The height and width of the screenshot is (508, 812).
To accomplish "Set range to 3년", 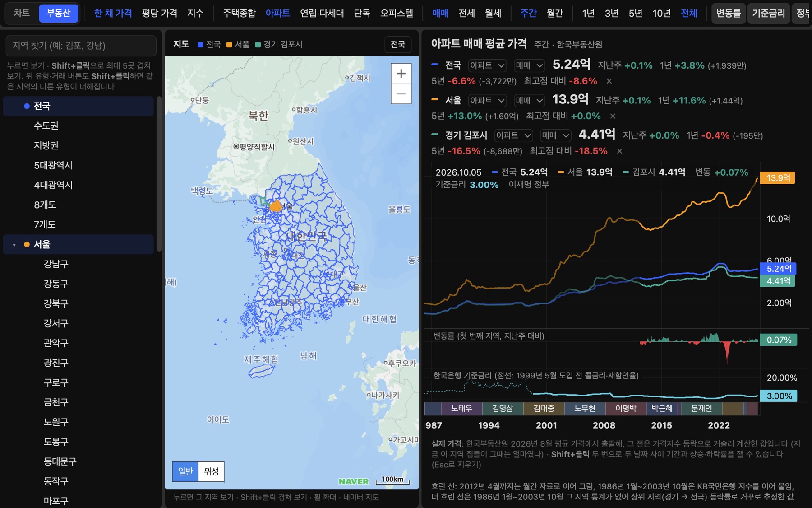I will [612, 13].
